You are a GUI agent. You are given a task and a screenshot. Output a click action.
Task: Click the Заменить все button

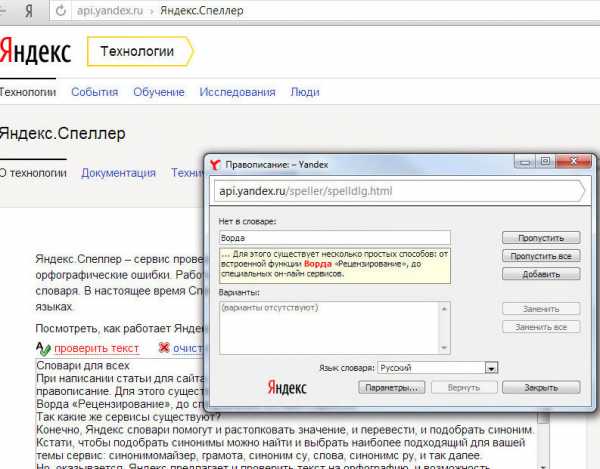pos(541,327)
